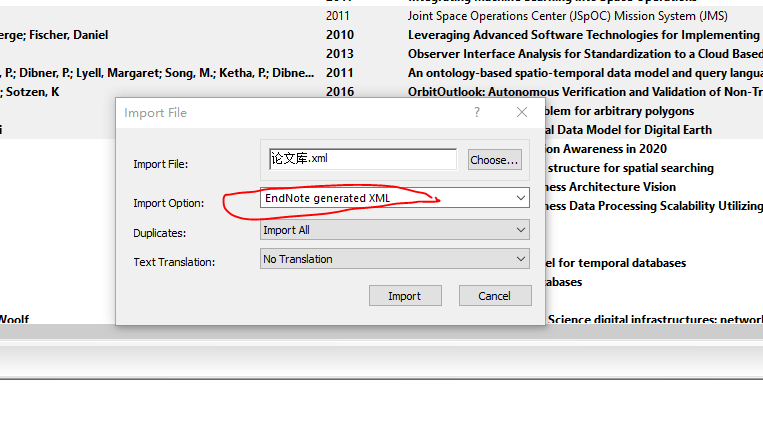Select the Joint Space Operations Center reference

(x=567, y=16)
